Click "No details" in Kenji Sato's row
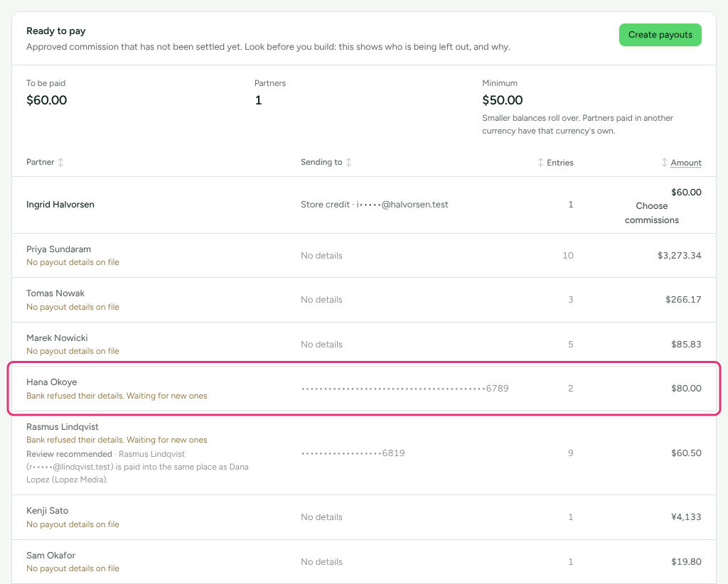 point(321,517)
